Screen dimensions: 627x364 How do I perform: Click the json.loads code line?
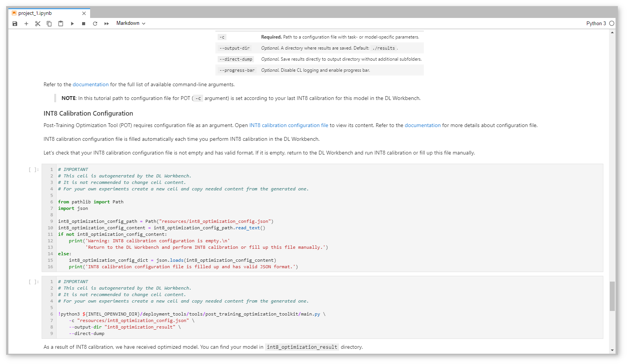coord(173,260)
